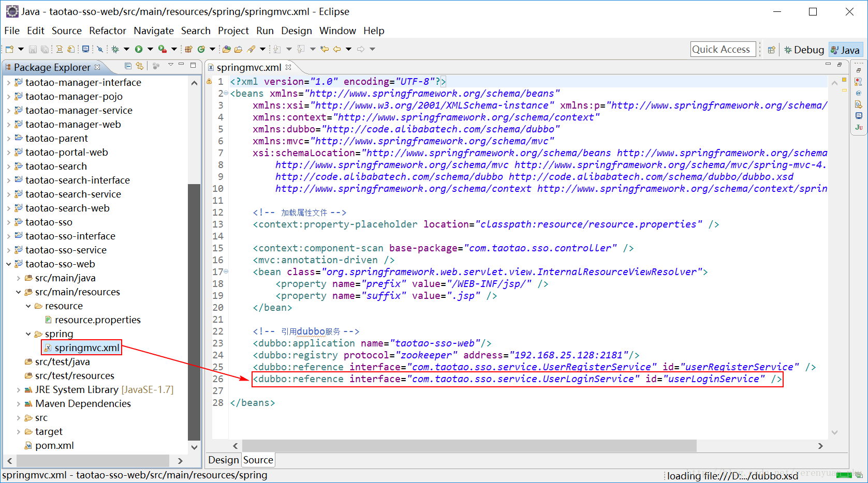Click the Save icon in toolbar
The height and width of the screenshot is (483, 868).
coord(33,49)
